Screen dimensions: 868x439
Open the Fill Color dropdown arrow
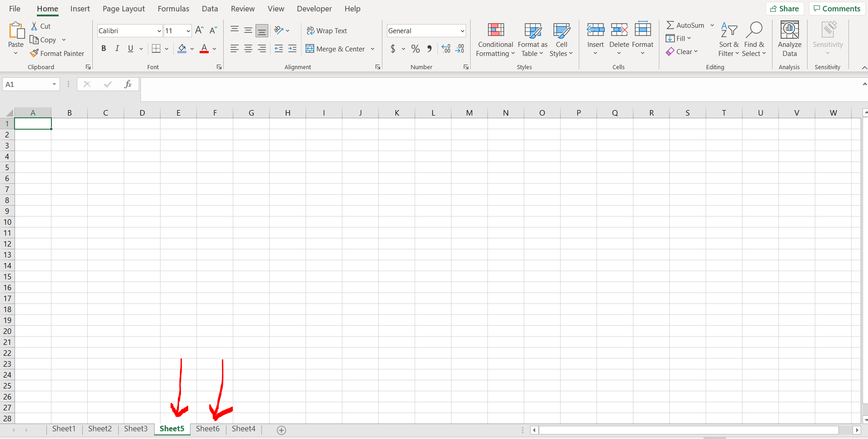click(192, 49)
